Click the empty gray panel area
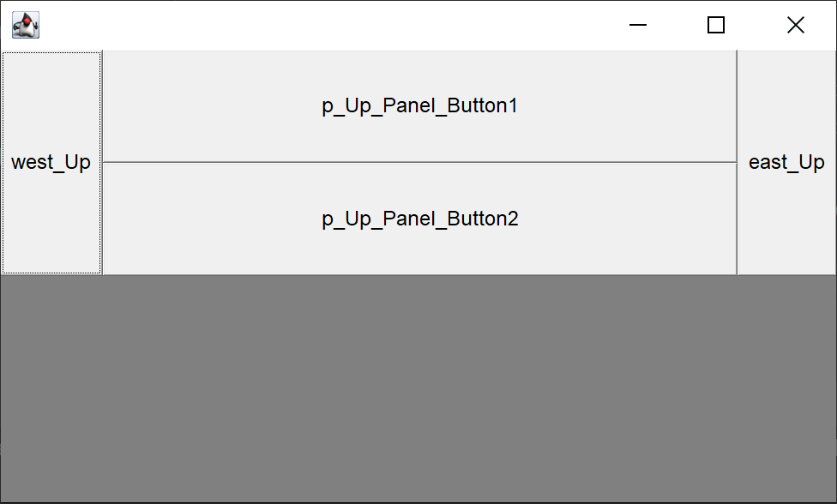Image resolution: width=837 pixels, height=504 pixels. tap(418, 388)
